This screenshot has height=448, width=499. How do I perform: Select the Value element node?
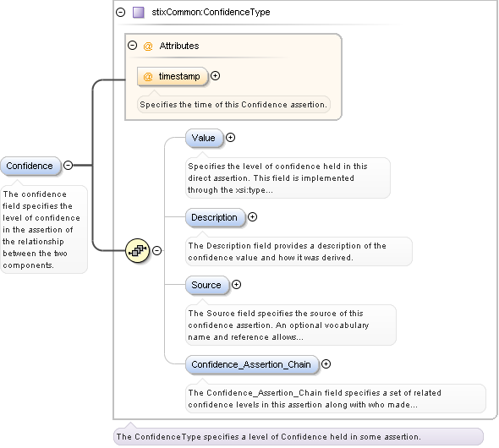tap(205, 138)
